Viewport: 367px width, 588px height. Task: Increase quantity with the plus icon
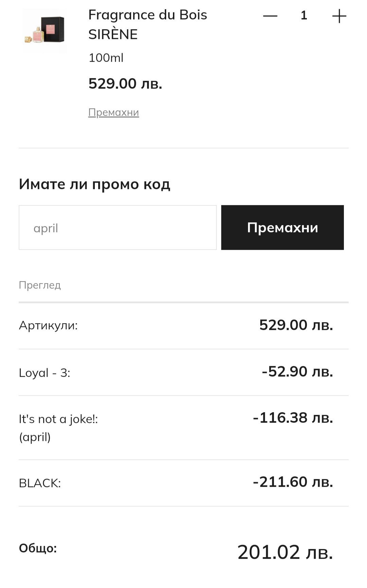(339, 16)
